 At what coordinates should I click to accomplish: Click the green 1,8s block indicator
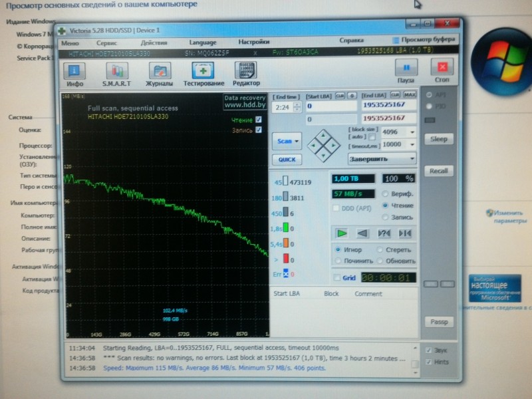[x=286, y=227]
